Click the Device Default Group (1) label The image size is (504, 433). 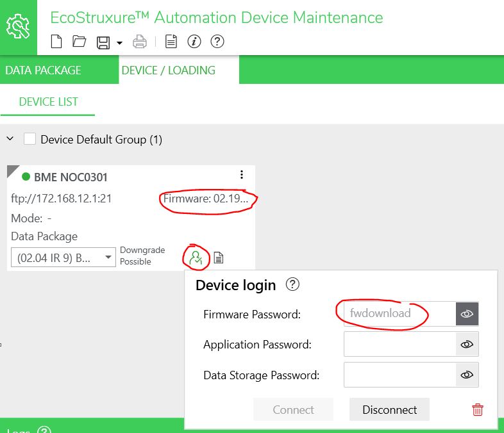(x=101, y=140)
